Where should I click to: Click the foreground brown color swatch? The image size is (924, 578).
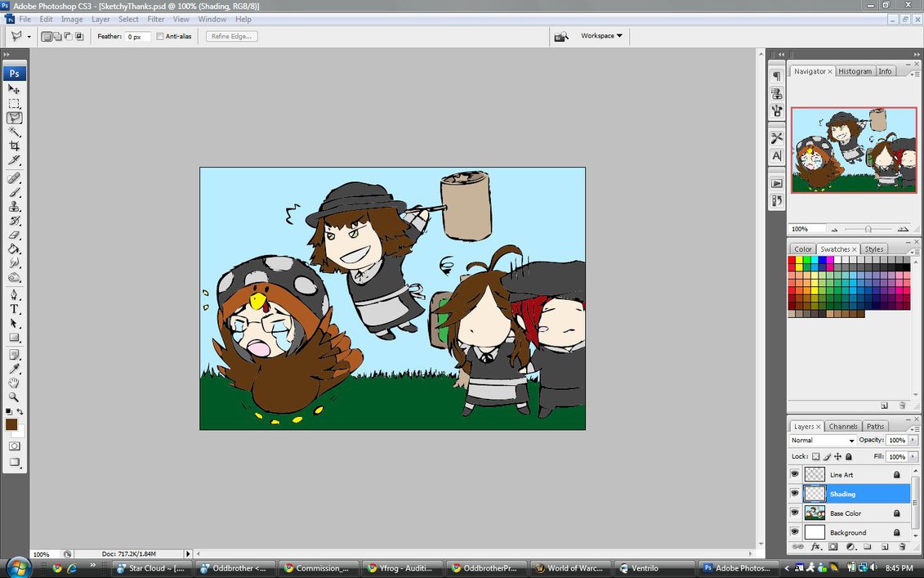point(11,424)
